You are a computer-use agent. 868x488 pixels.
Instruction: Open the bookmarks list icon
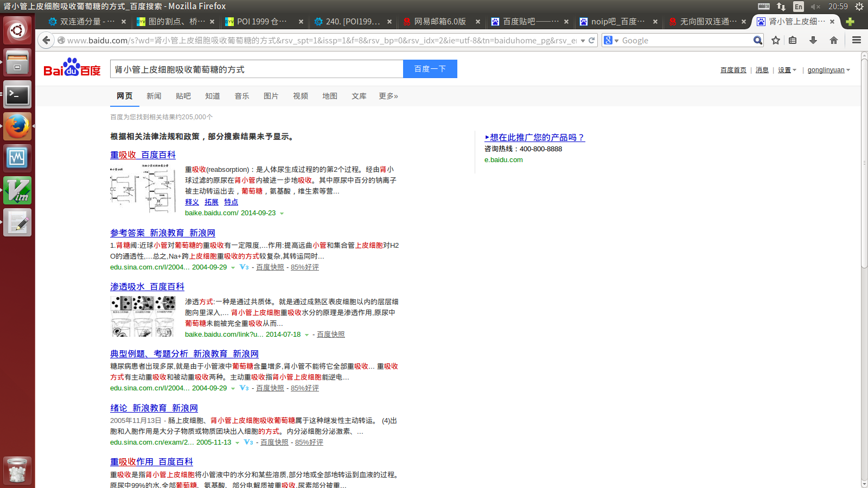pos(793,40)
